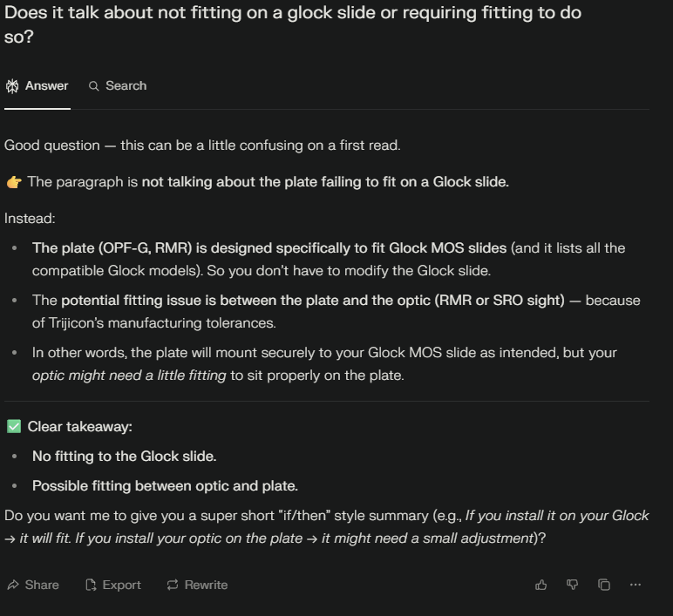Copy the answer with copy icon
673x616 pixels.
coord(604,585)
